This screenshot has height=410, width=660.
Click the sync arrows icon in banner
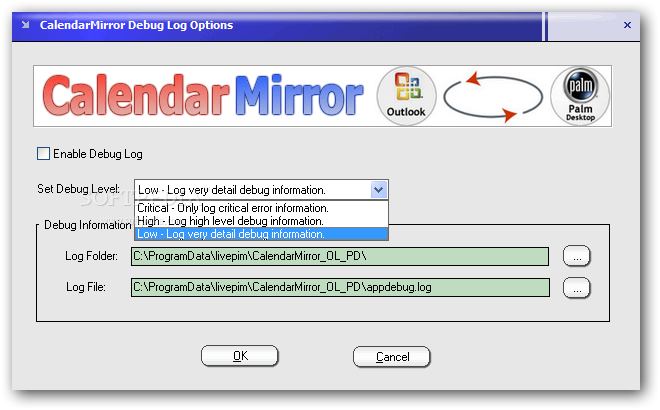[x=493, y=97]
